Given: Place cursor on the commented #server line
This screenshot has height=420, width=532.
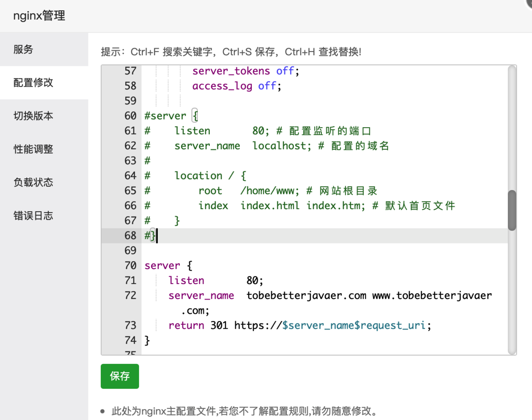Looking at the screenshot, I should tap(171, 116).
